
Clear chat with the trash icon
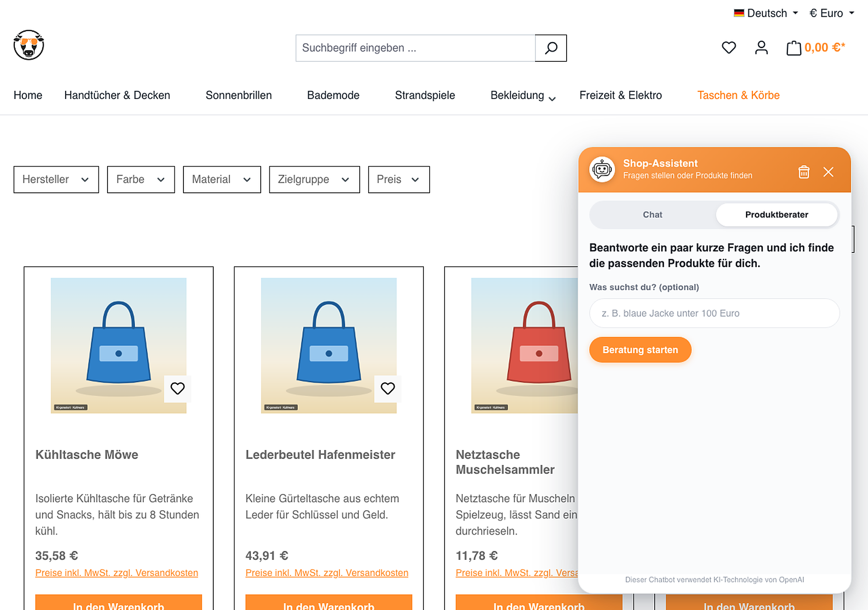[803, 172]
